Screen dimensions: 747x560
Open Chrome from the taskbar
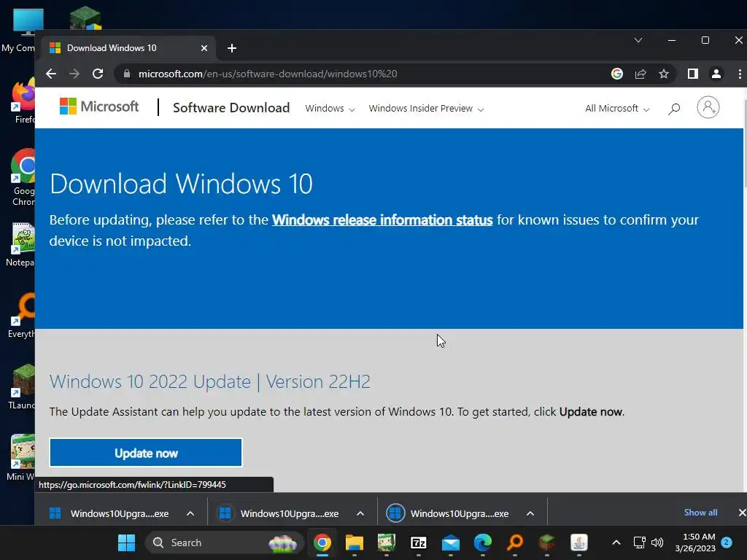pyautogui.click(x=322, y=542)
